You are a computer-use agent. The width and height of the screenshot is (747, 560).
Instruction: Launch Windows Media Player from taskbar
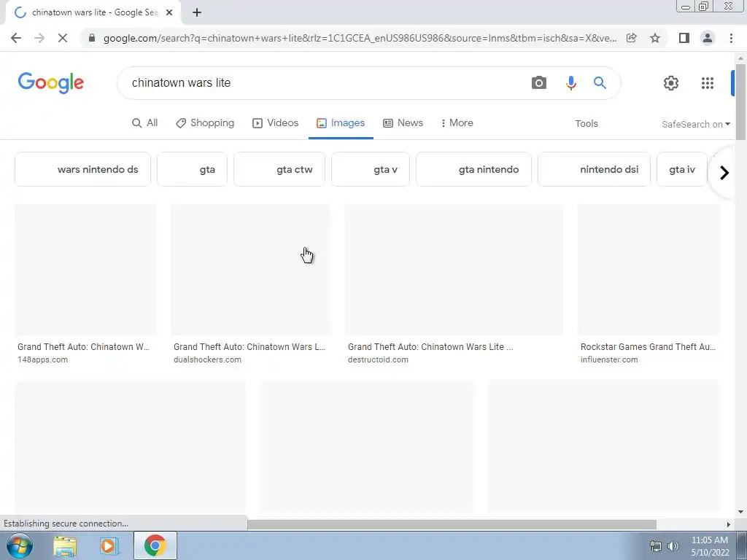click(x=109, y=546)
